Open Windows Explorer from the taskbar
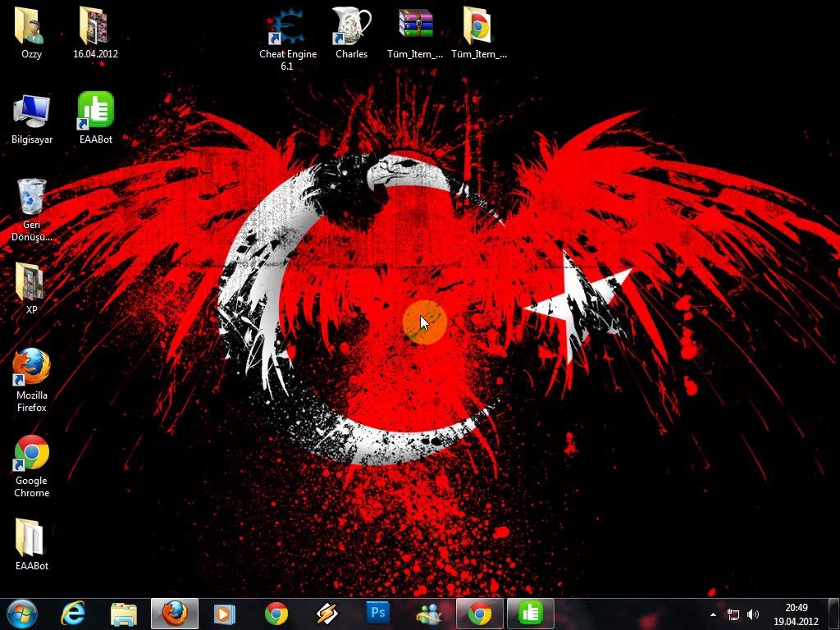This screenshot has width=840, height=630. click(x=124, y=614)
